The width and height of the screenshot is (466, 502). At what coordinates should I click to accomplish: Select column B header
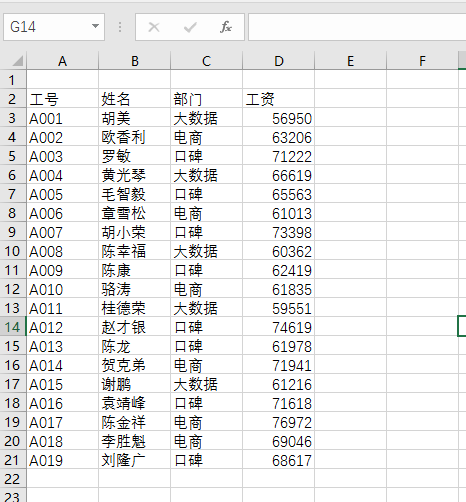(135, 61)
